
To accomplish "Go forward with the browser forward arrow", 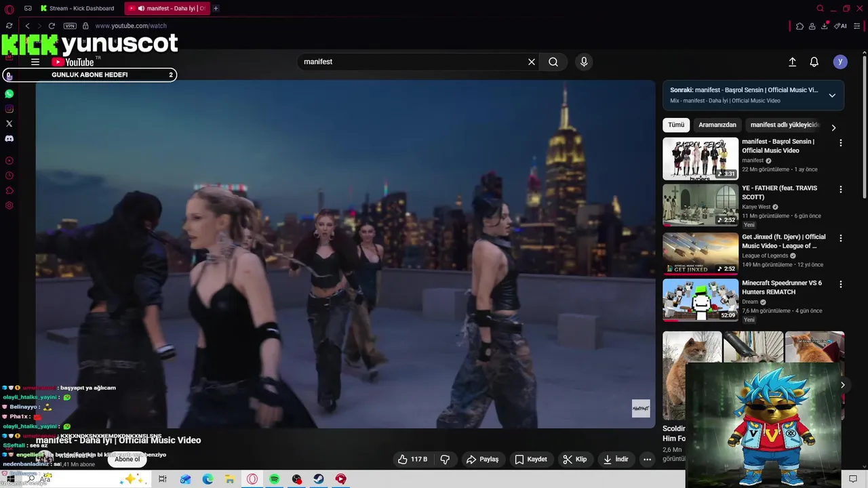I will point(39,26).
